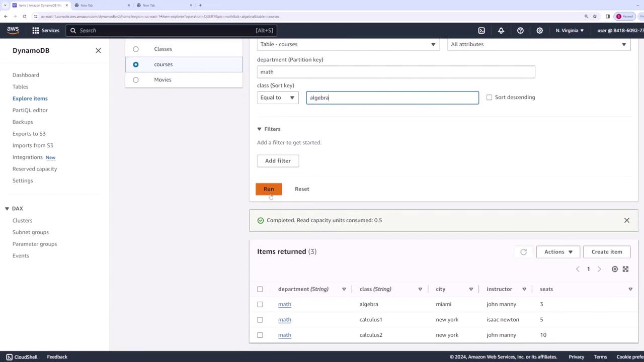The image size is (644, 362).
Task: Open the All attributes projection dropdown
Action: click(539, 44)
